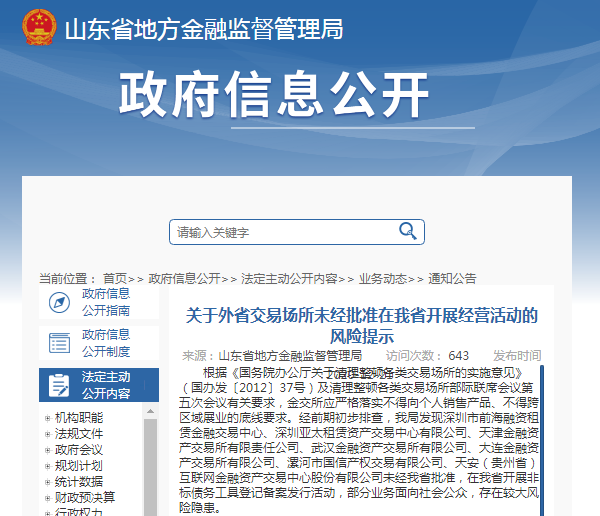This screenshot has height=516, width=600.
Task: Expand the 机构职能 tree node
Action: [x=47, y=418]
